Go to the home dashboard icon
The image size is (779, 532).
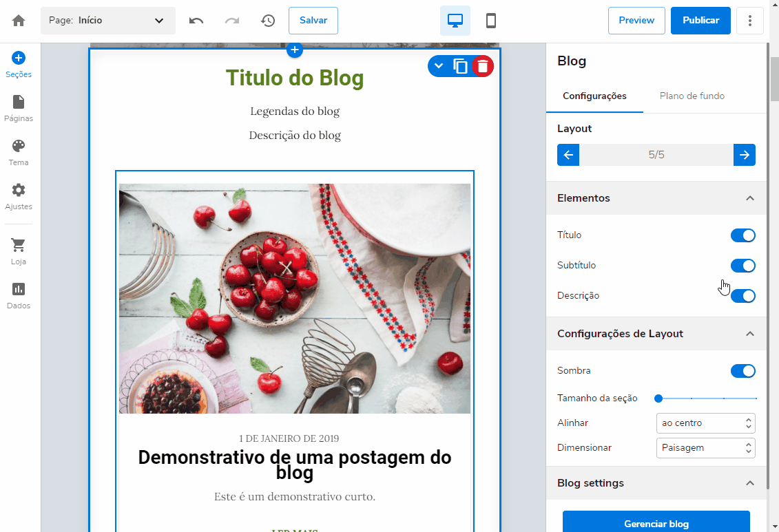click(x=19, y=21)
